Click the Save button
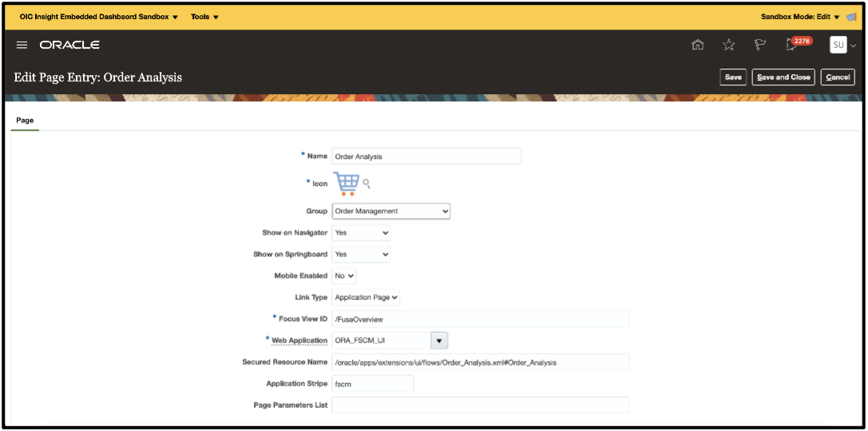 click(733, 77)
